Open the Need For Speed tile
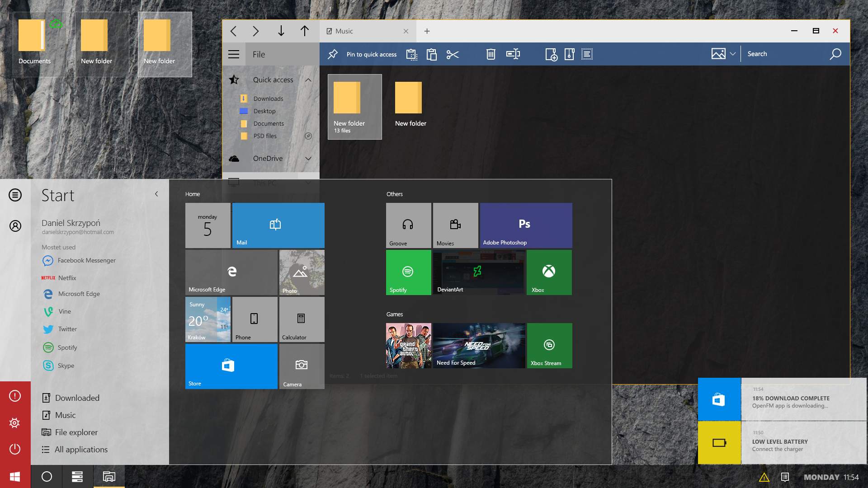This screenshot has width=868, height=488. point(479,346)
